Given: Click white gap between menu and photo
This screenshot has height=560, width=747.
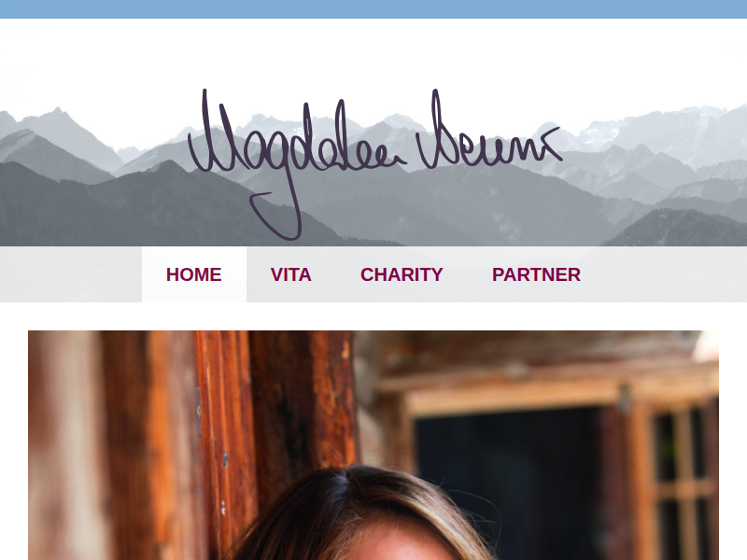Looking at the screenshot, I should point(373,316).
